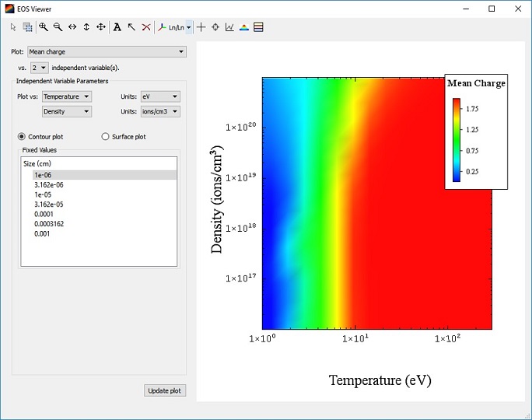This screenshot has width=532, height=420.
Task: Select the four-way pan tool
Action: click(x=101, y=27)
